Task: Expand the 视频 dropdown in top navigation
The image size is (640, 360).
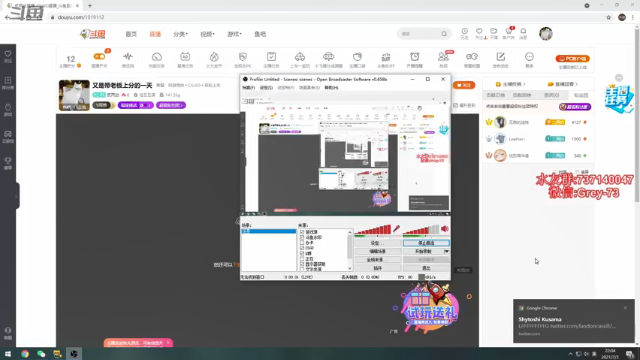Action: pyautogui.click(x=207, y=34)
